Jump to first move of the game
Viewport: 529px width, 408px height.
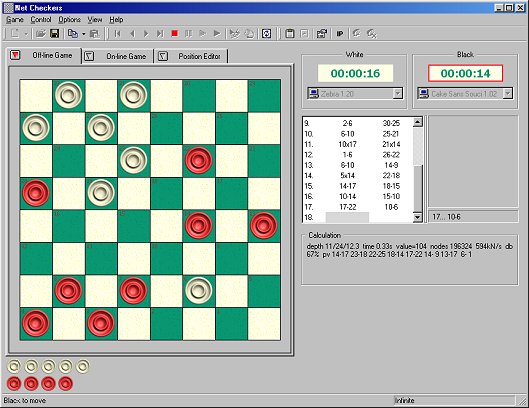point(117,33)
